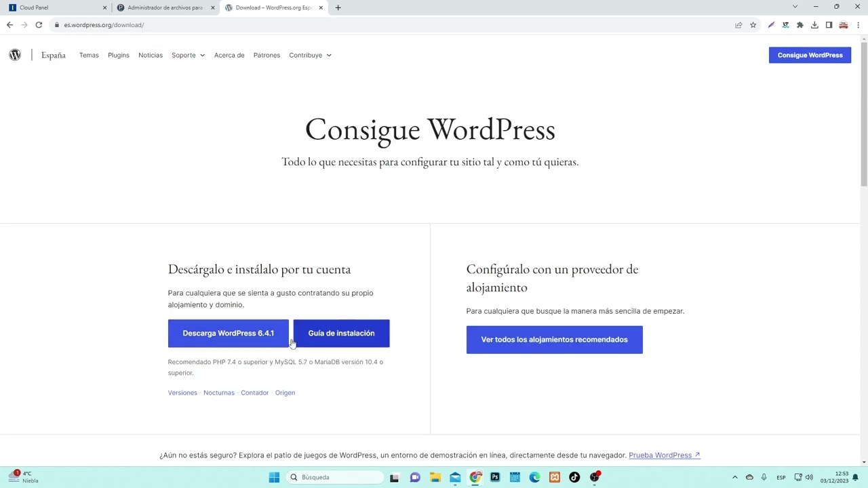Bookmark this page with the star icon
This screenshot has width=868, height=488.
click(x=753, y=25)
